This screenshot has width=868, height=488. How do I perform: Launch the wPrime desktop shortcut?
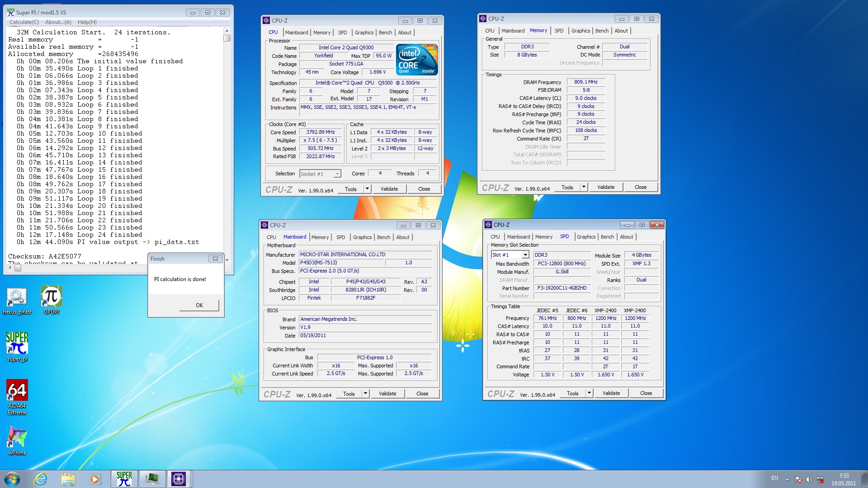(x=17, y=441)
